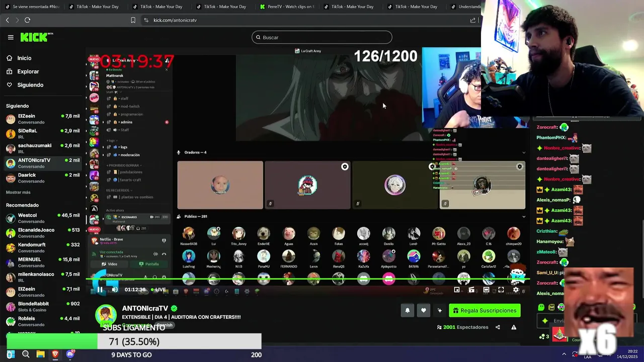Switch to the Understanding browser tab
Screen dimensions: 644x362
465,7
